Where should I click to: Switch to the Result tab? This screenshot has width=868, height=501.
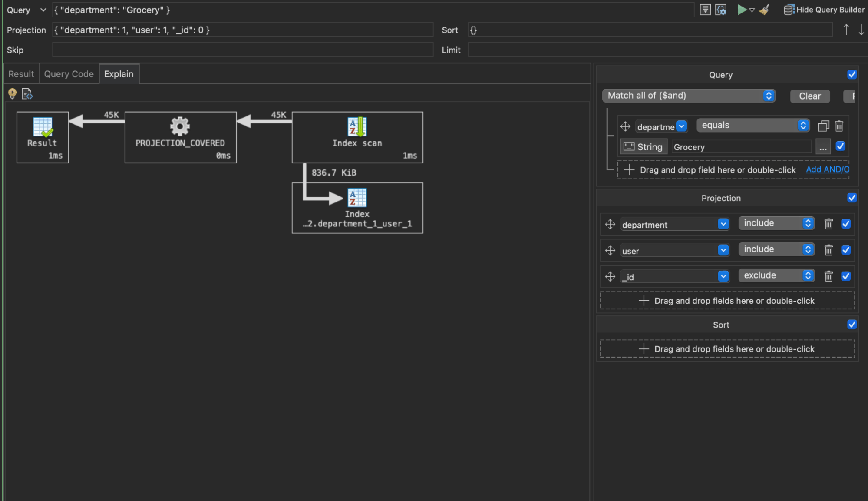20,73
